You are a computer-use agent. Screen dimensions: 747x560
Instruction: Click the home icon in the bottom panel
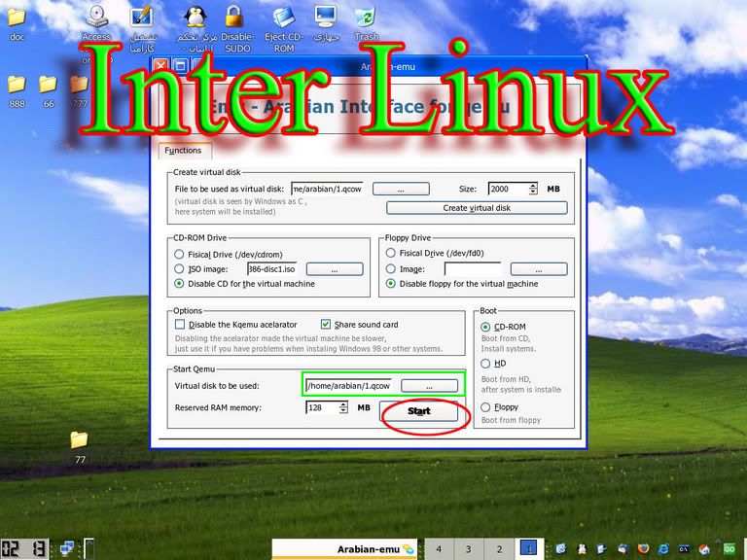(704, 549)
